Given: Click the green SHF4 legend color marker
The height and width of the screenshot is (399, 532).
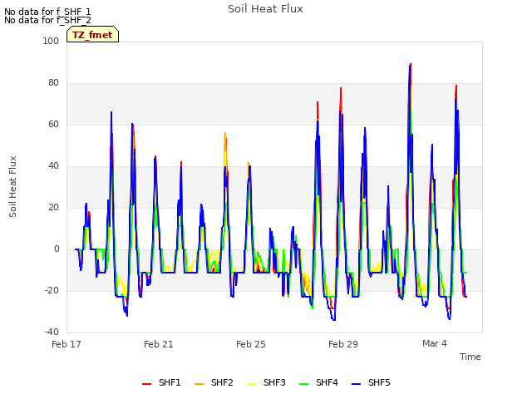Looking at the screenshot, I should coord(304,384).
